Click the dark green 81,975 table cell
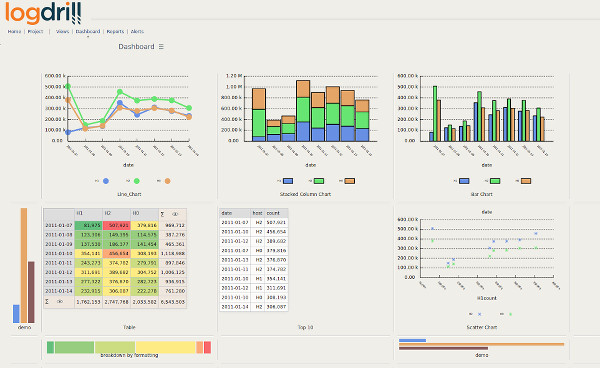600x368 pixels. click(x=88, y=225)
